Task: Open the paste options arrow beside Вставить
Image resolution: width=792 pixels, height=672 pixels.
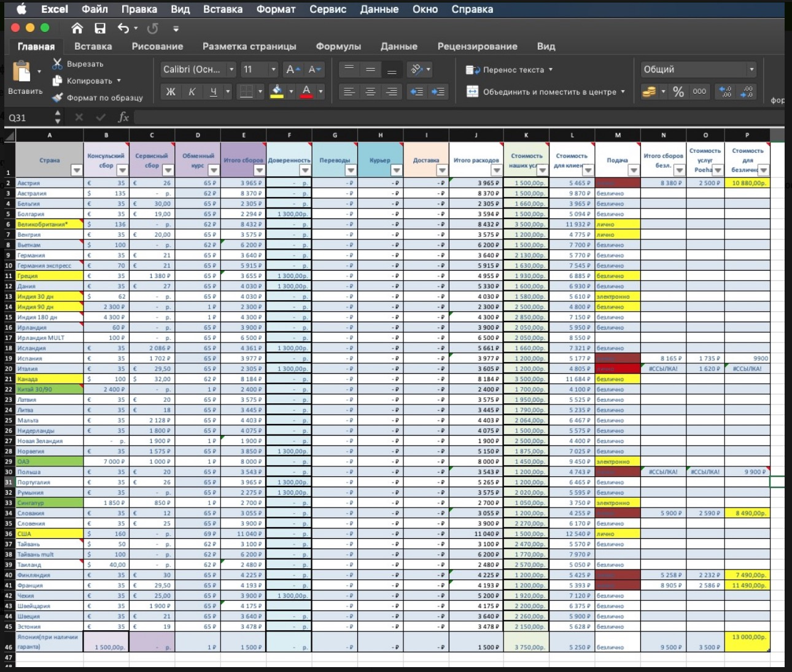Action: pyautogui.click(x=39, y=72)
